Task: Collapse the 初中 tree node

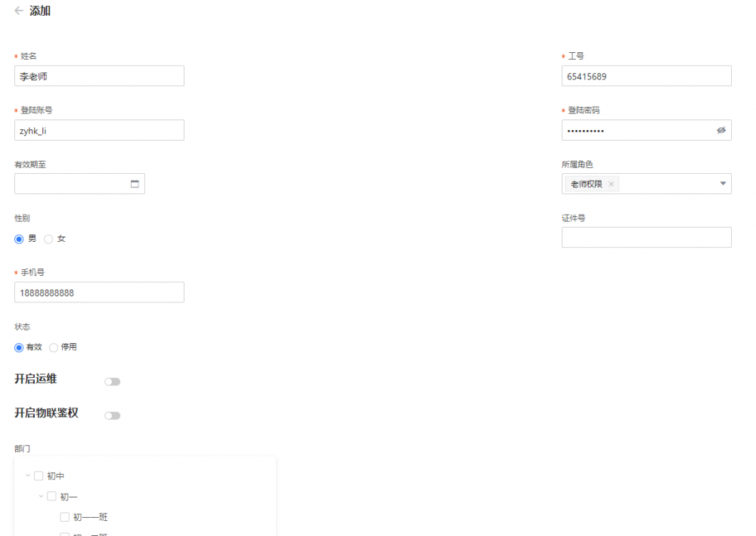Action: click(x=28, y=476)
